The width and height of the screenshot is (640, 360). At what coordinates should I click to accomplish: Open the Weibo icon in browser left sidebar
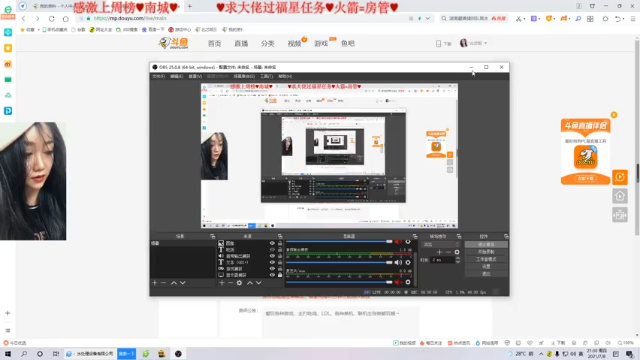tap(8, 64)
